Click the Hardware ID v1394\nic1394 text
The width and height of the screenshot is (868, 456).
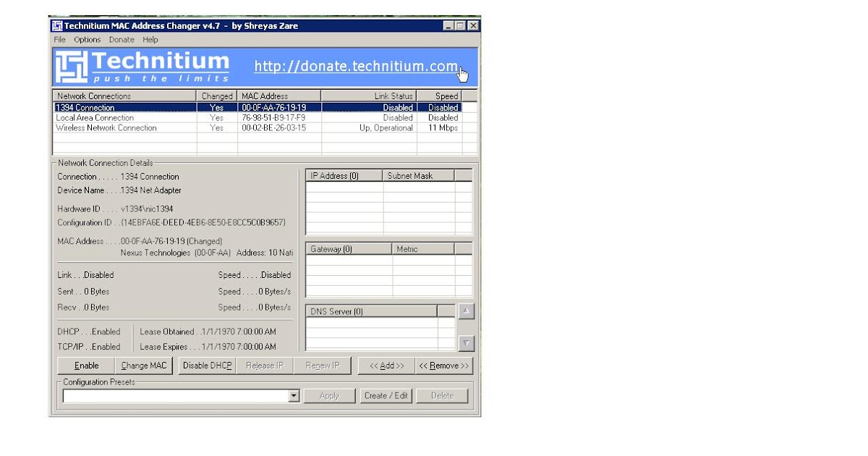pyautogui.click(x=147, y=208)
